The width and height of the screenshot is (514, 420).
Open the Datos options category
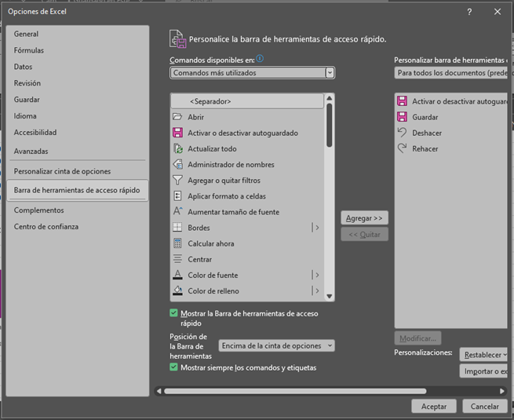(78, 67)
